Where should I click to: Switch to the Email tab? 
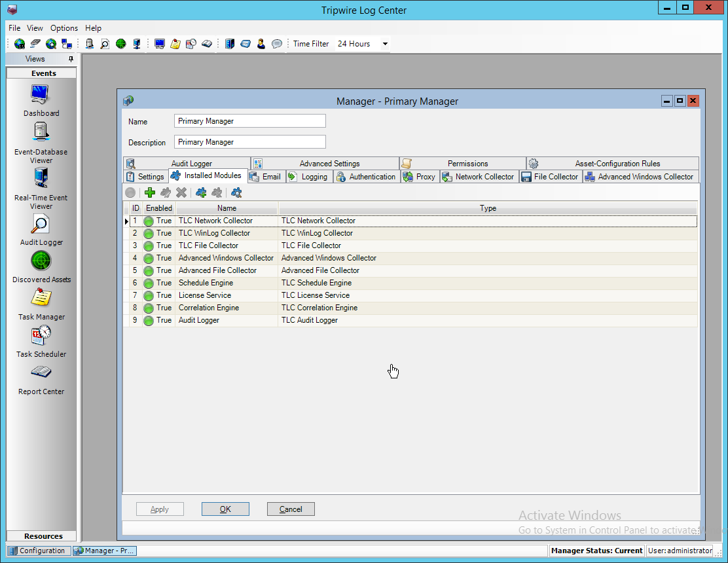pyautogui.click(x=265, y=177)
